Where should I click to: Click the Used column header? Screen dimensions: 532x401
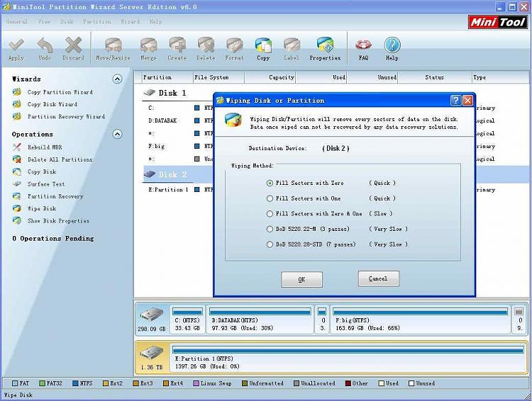point(321,77)
